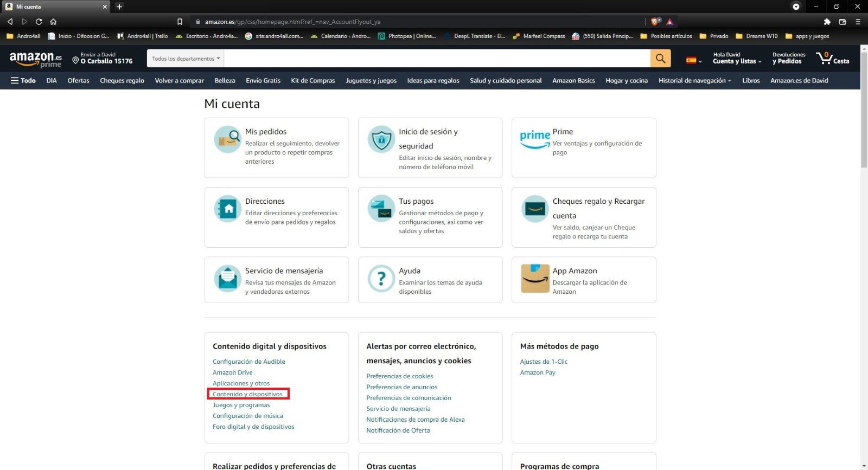This screenshot has height=470, width=868.
Task: Click Contenido y dispositivos link
Action: [x=247, y=394]
